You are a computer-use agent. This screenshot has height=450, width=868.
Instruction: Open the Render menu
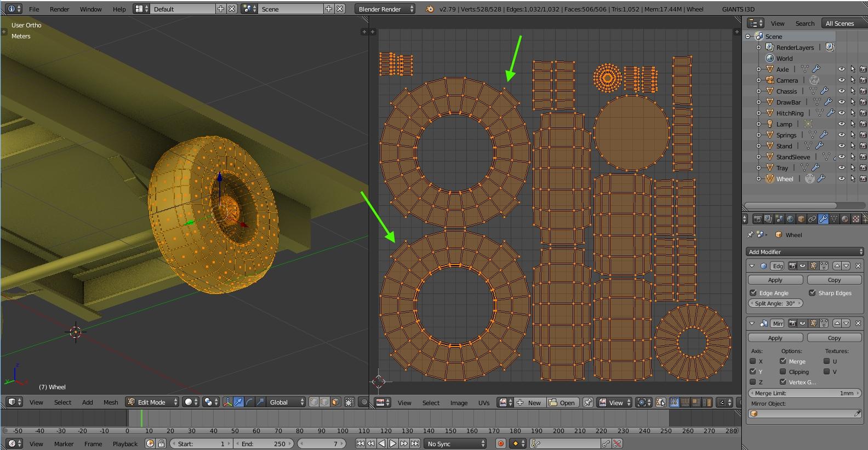coord(59,9)
